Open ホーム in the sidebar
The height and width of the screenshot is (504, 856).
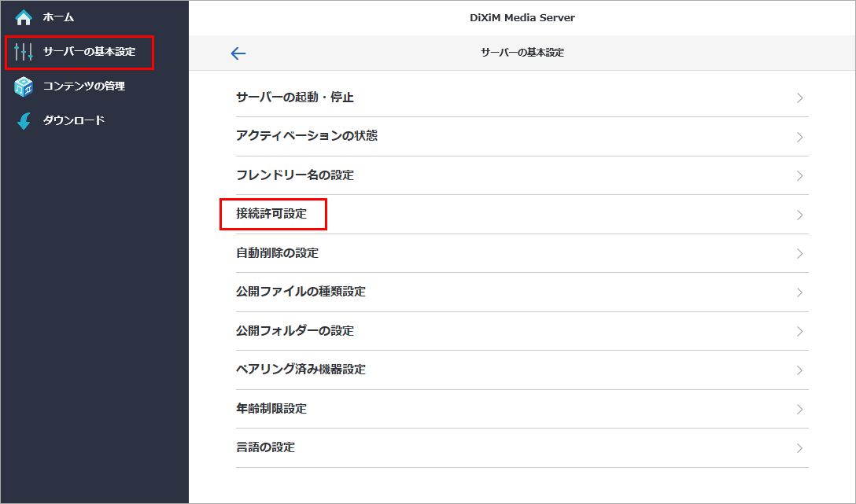pos(58,17)
